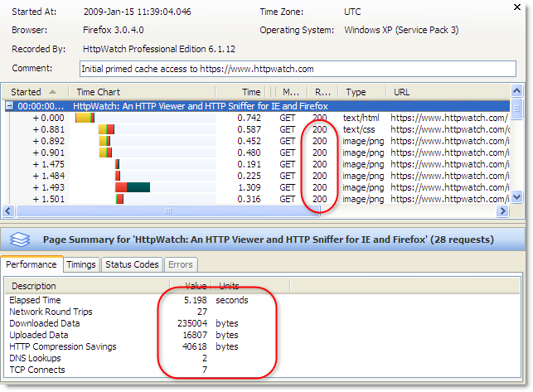Click the Time Chart column header
The width and height of the screenshot is (533, 392).
(x=142, y=92)
